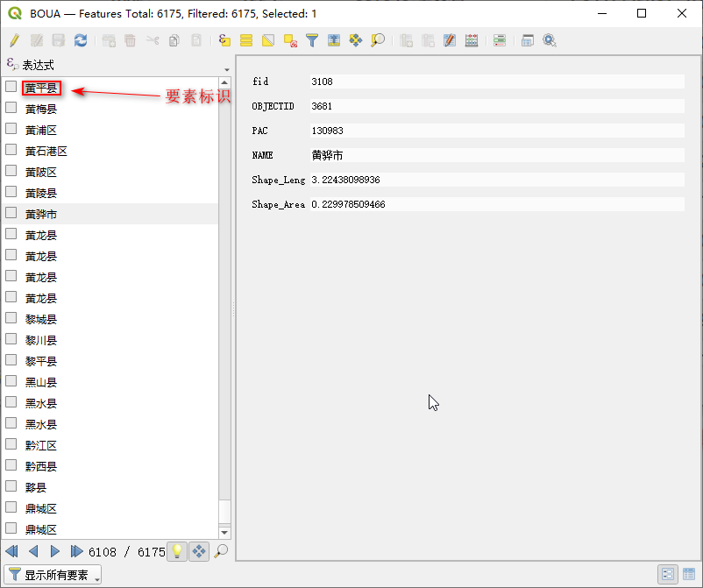Click the save edits floppy icon
The image size is (703, 588).
[59, 40]
